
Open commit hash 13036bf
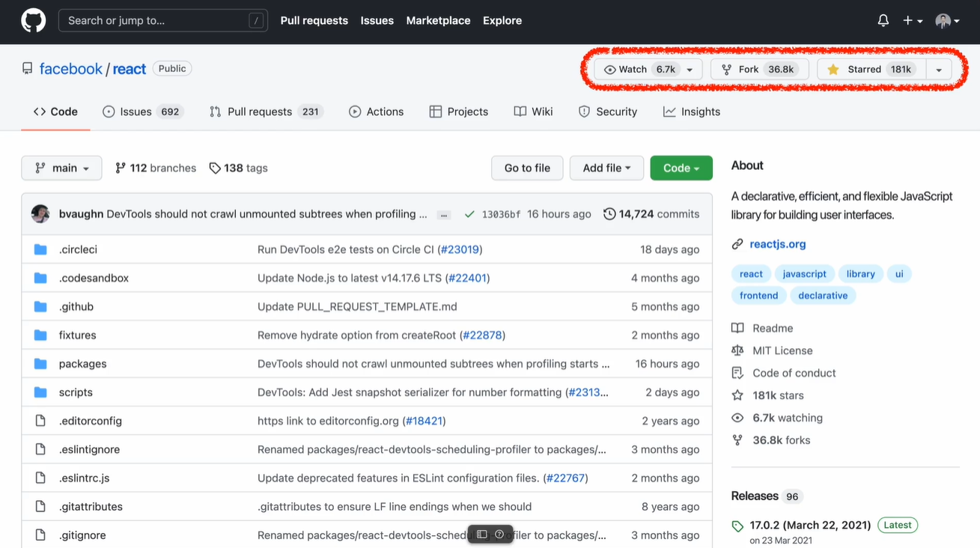pyautogui.click(x=501, y=214)
